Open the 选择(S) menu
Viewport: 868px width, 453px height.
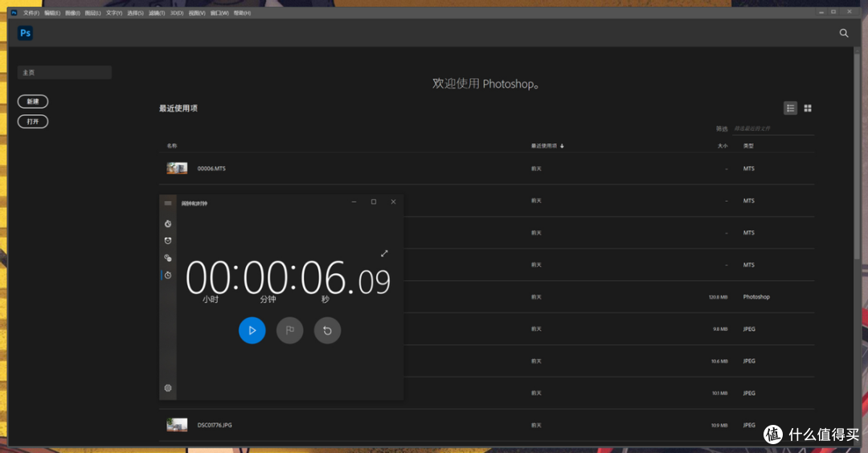(135, 13)
